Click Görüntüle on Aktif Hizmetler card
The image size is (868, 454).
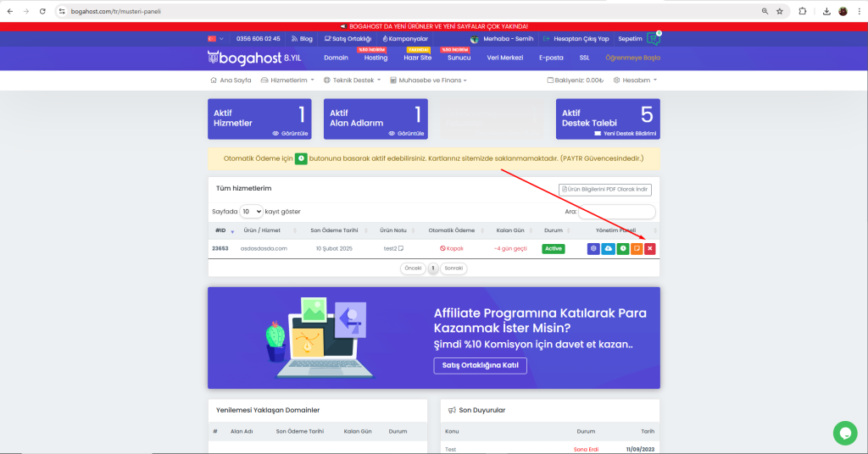pyautogui.click(x=290, y=133)
